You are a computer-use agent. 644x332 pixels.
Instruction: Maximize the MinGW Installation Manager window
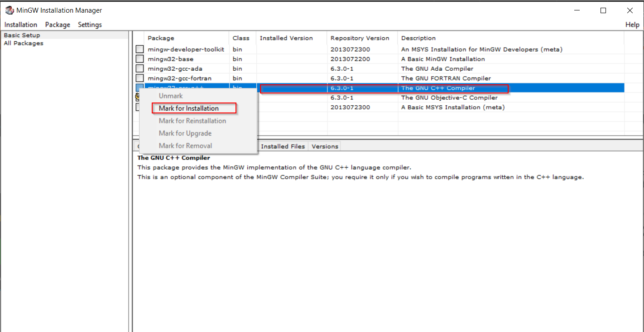click(603, 10)
